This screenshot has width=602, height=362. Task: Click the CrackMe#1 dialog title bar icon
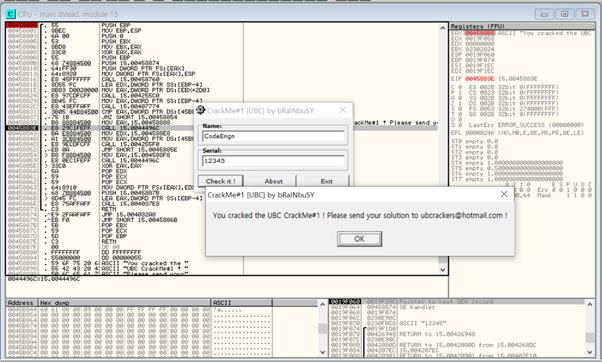[200, 110]
